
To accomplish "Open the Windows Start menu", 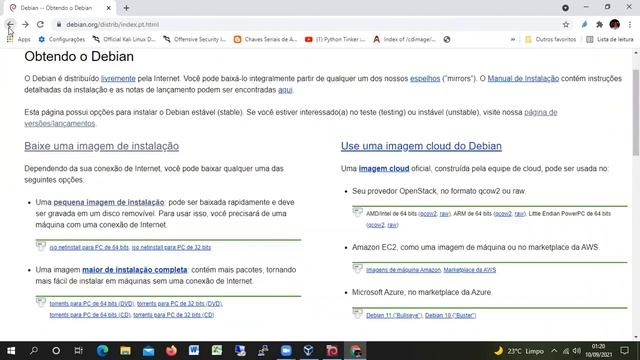I will coord(11,351).
